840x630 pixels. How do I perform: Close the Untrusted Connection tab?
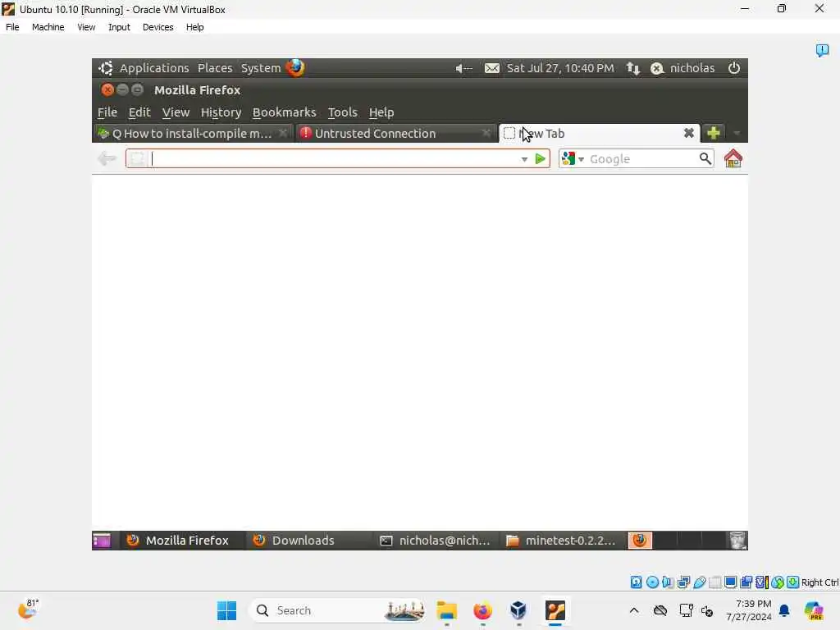pyautogui.click(x=486, y=133)
